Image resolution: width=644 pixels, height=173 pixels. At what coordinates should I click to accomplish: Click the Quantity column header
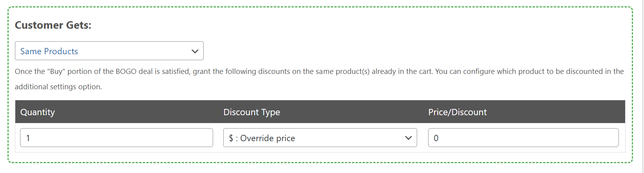coord(37,112)
